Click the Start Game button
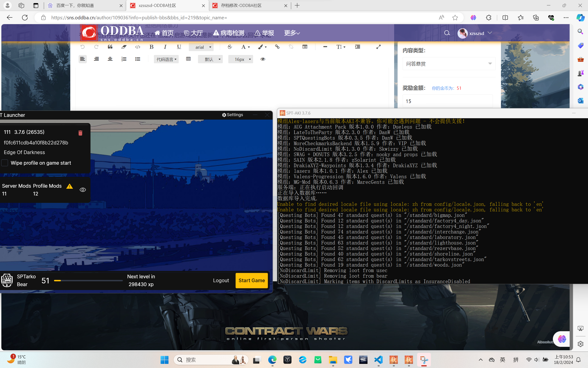This screenshot has height=368, width=588. pyautogui.click(x=252, y=280)
